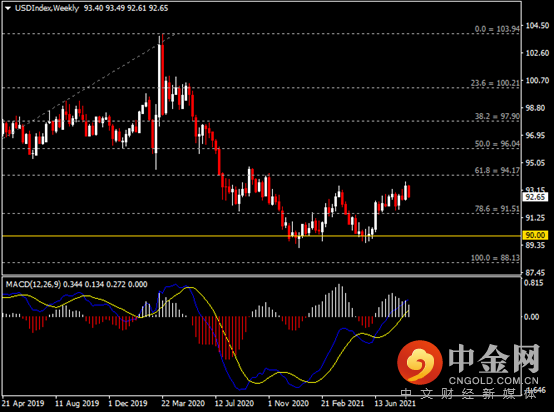Select the 23.6 = 100.21 Fibonacci level
Image resolution: width=554 pixels, height=412 pixels.
click(495, 83)
